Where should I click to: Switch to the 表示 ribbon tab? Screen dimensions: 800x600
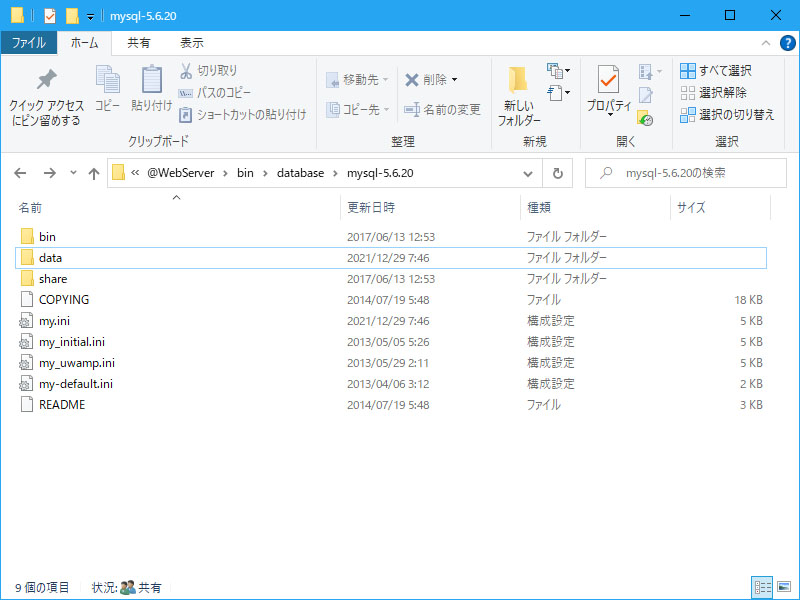click(192, 43)
